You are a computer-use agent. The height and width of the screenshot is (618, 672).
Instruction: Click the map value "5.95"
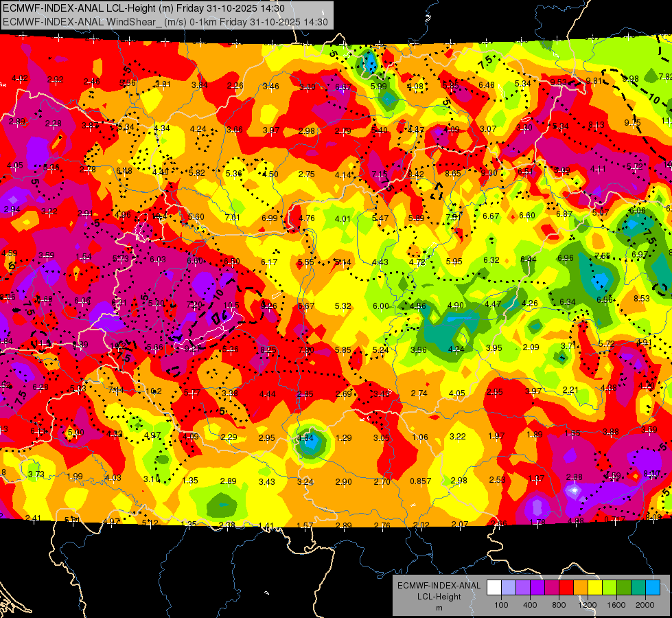(x=454, y=261)
